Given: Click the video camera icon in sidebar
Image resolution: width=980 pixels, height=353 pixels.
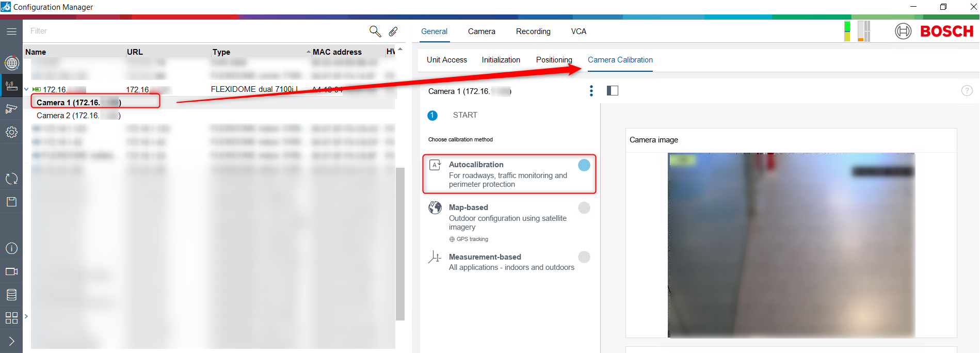Looking at the screenshot, I should click(x=11, y=271).
